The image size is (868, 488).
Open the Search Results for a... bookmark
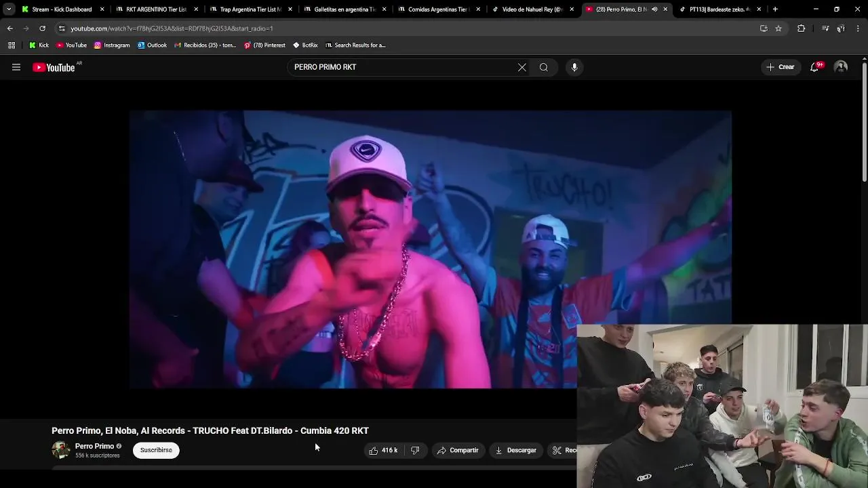click(x=355, y=45)
